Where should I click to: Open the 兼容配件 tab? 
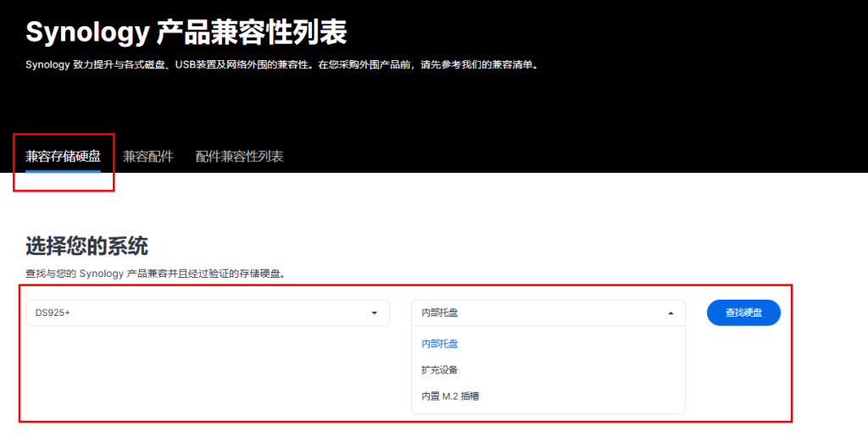pyautogui.click(x=148, y=157)
